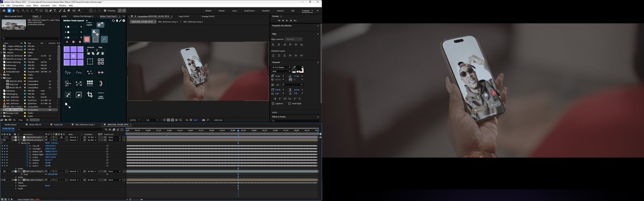
Task: Select the Zoom magnifier tool
Action: tap(18, 11)
